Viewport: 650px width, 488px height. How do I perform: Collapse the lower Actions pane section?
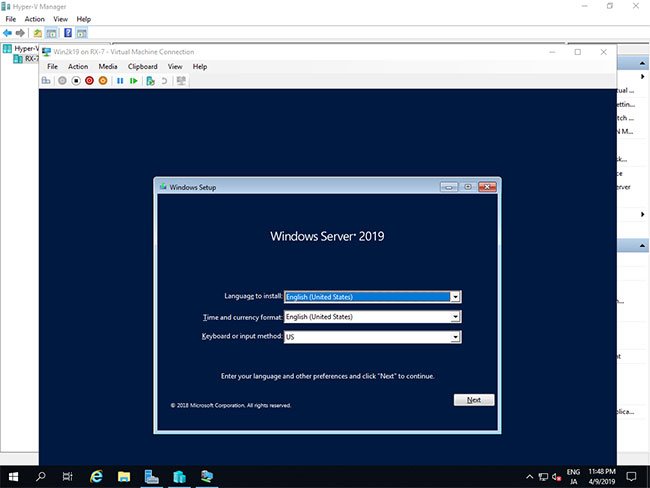pyautogui.click(x=642, y=245)
